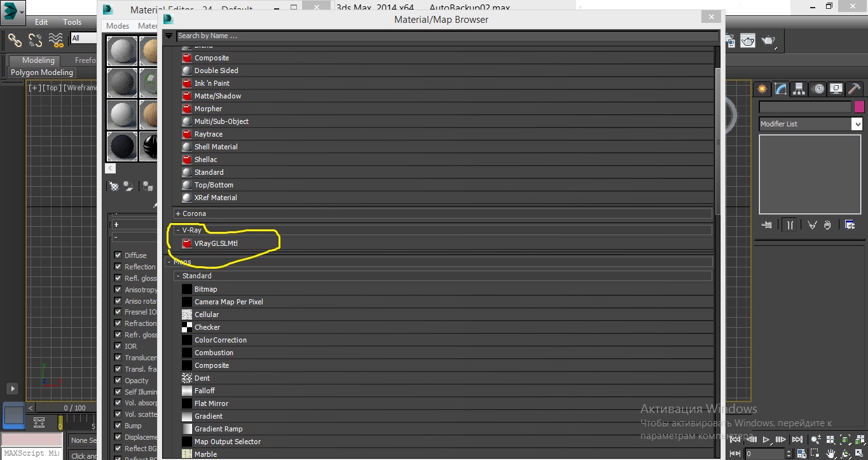Open Configure Modifier Sets icon
This screenshot has width=868, height=460.
point(850,225)
